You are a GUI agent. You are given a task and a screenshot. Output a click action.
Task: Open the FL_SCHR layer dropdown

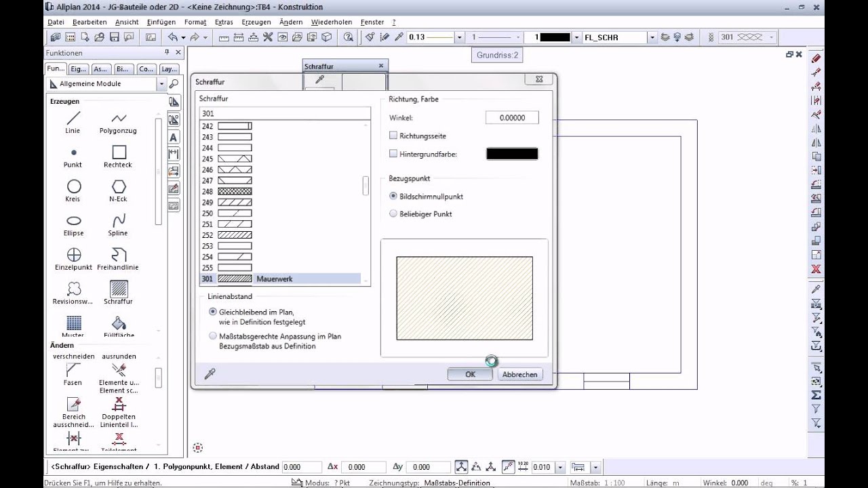click(x=652, y=37)
